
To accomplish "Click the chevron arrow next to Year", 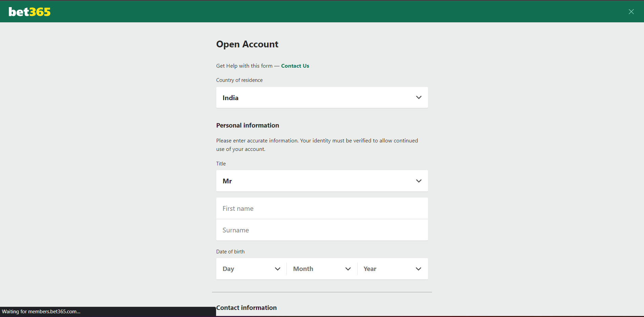I will (x=418, y=269).
